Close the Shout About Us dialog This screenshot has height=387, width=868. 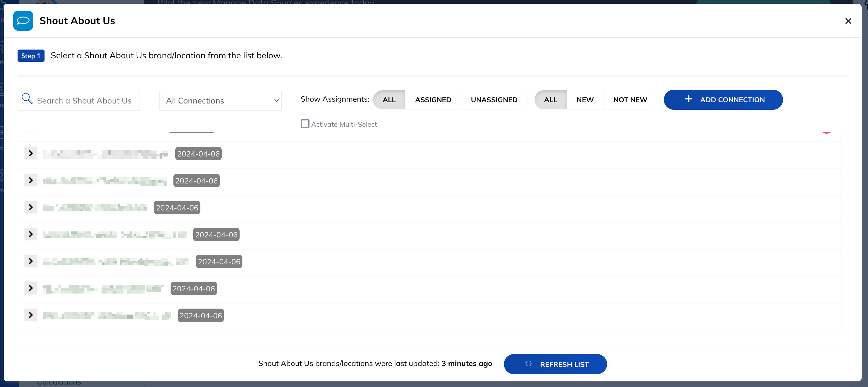tap(848, 21)
